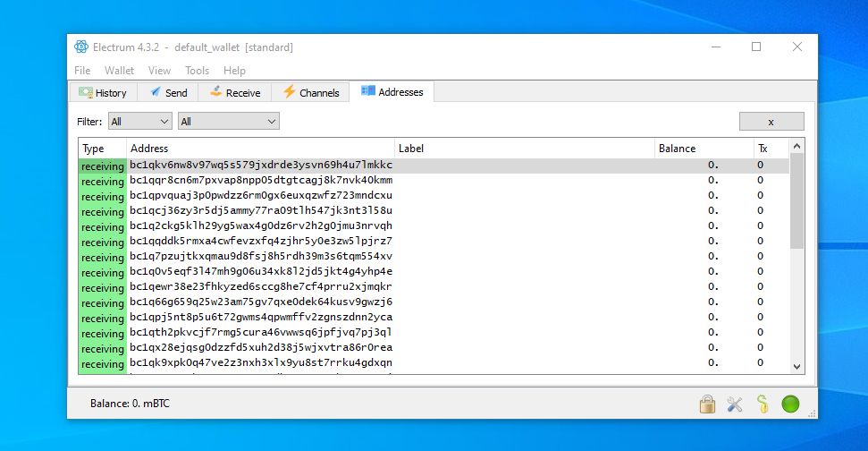Click the x button to hide filter bar
This screenshot has width=868, height=451.
coord(771,122)
